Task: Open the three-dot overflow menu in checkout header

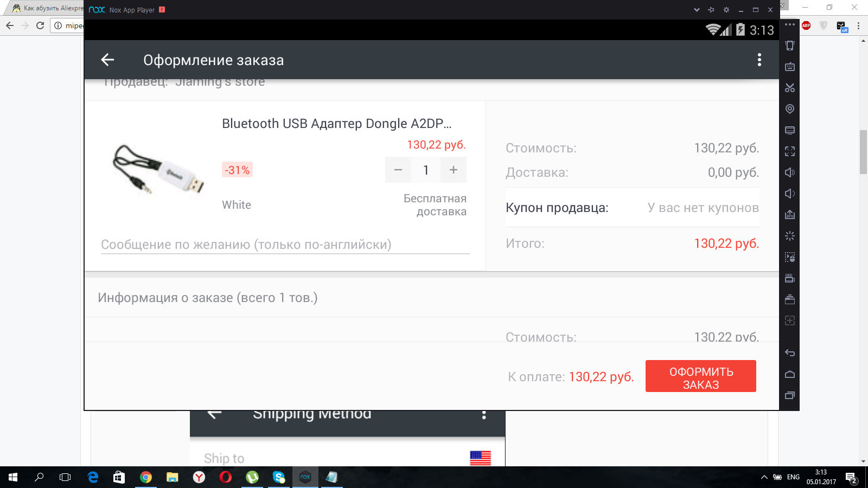Action: (x=759, y=60)
